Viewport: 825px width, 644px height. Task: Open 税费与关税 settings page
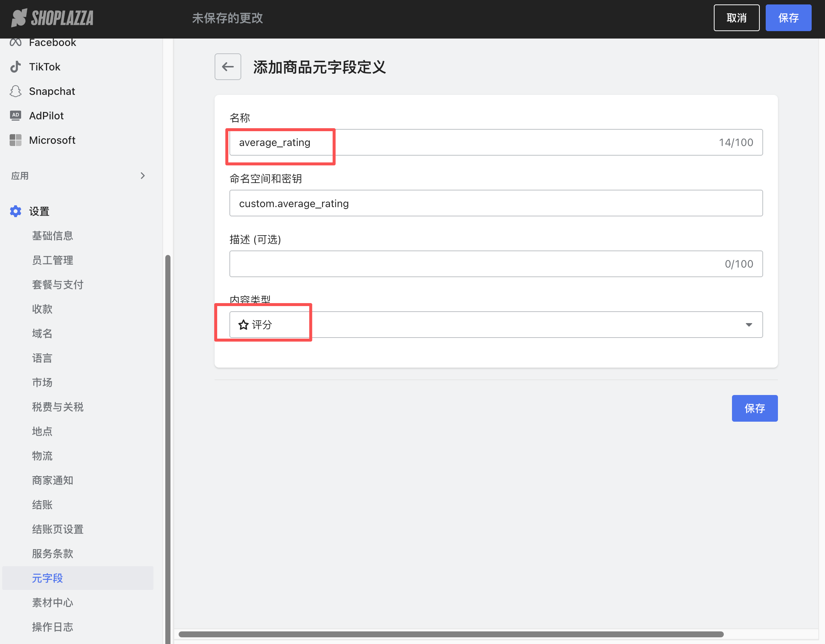58,407
